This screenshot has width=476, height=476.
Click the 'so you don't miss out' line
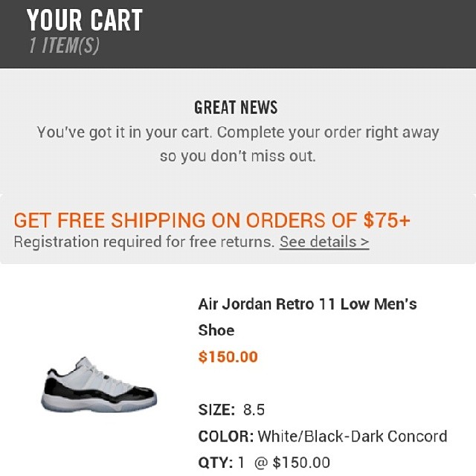(238, 157)
